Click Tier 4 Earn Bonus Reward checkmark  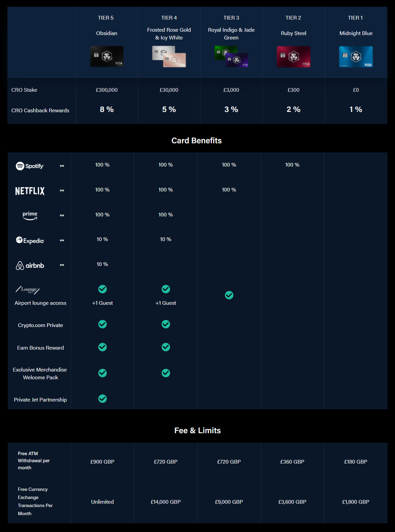coord(166,347)
